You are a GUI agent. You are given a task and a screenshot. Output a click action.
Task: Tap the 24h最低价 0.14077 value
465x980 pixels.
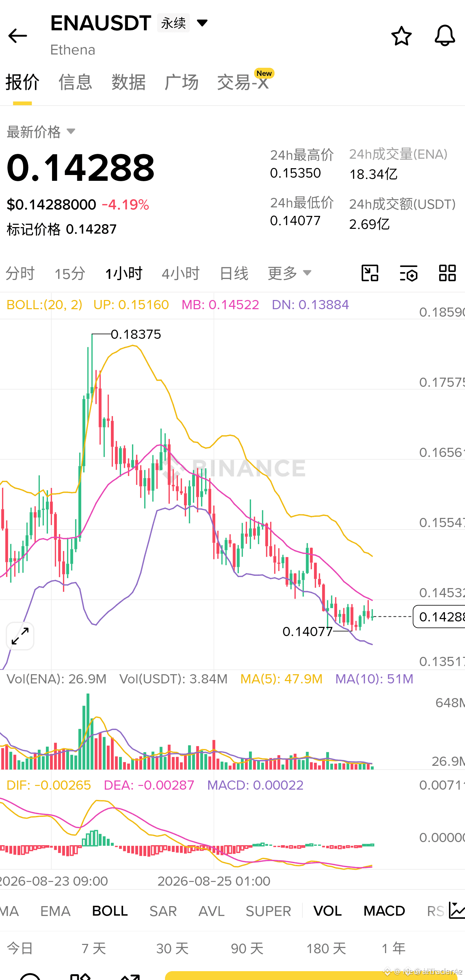pos(296,221)
